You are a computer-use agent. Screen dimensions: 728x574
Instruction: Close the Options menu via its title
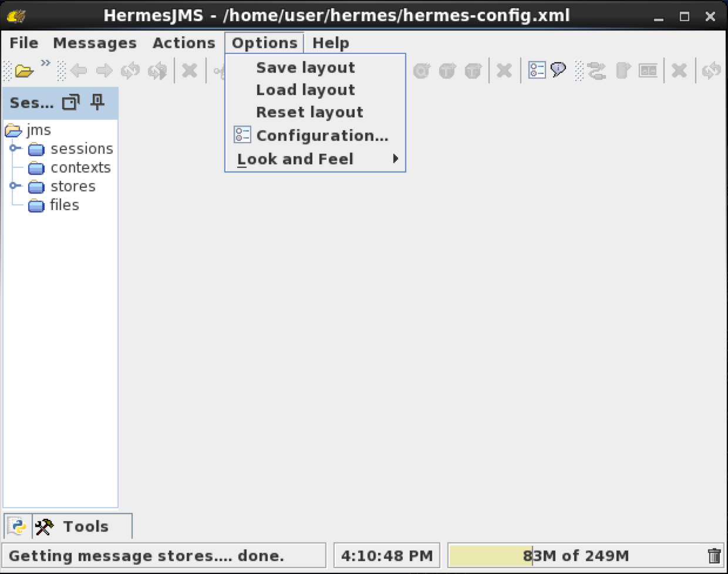click(264, 43)
